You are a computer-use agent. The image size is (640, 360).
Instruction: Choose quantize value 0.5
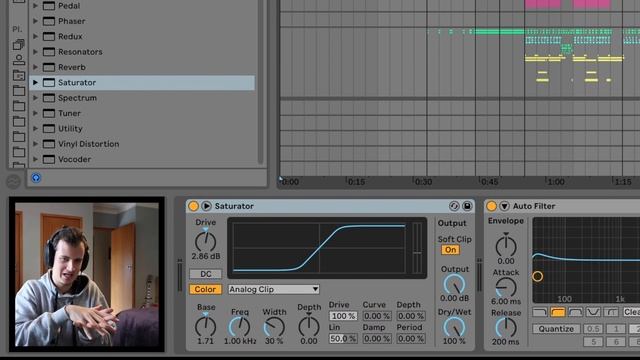tap(593, 329)
